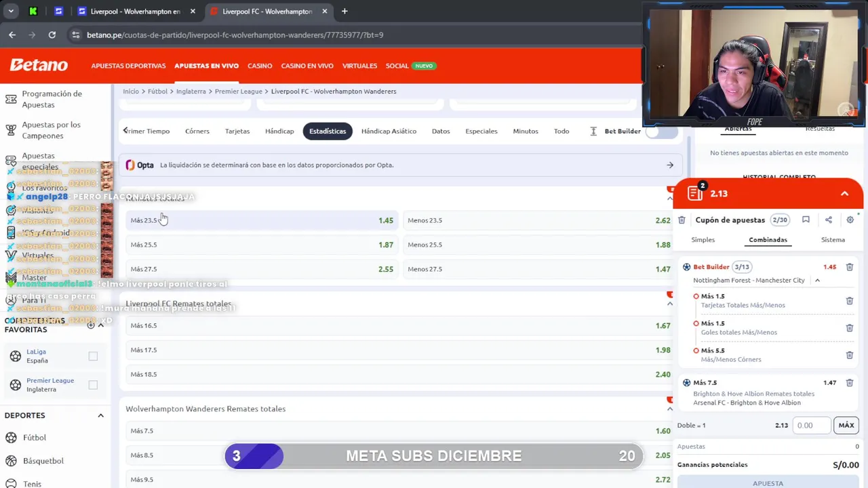Select Liverpool Más 18.5 at odds 2.40
Viewport: 868px width, 488px height.
[400, 374]
